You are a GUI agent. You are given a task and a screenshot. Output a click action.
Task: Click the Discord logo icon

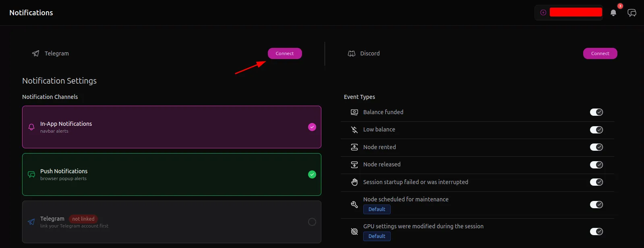pyautogui.click(x=352, y=53)
